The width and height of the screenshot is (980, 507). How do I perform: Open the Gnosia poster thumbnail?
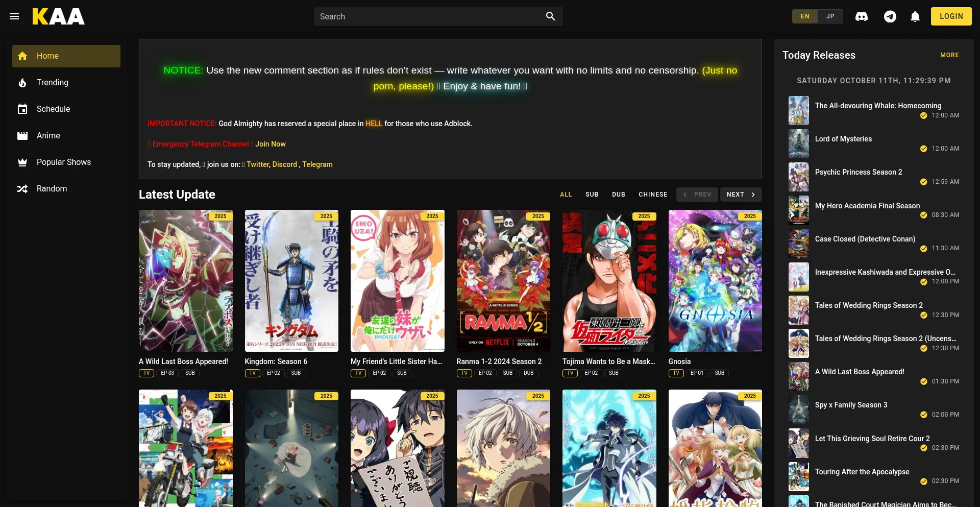[x=715, y=281]
